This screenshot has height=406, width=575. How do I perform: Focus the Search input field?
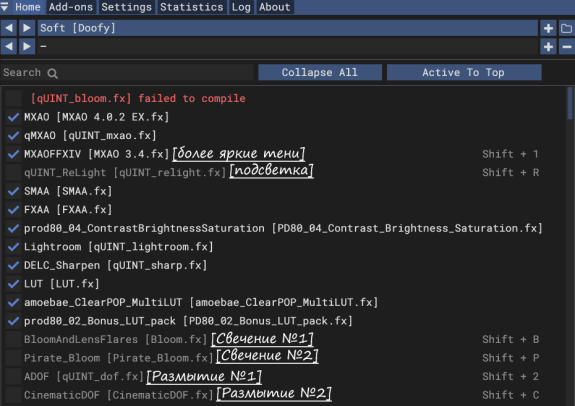point(127,72)
